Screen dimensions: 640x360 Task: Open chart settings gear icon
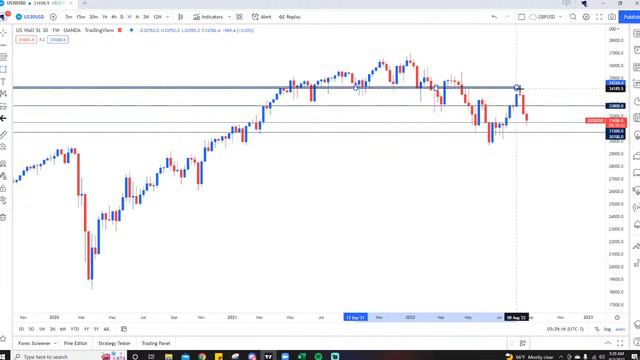tap(586, 17)
